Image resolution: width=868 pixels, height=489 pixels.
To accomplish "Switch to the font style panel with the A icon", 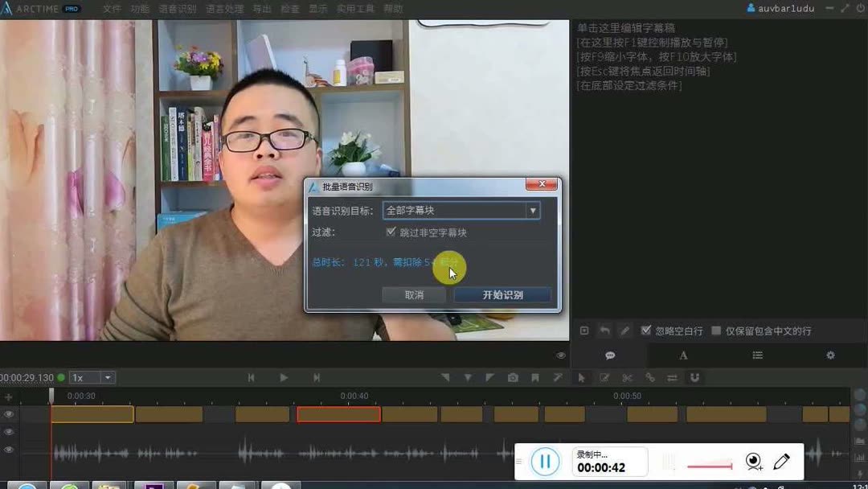I will [x=683, y=355].
